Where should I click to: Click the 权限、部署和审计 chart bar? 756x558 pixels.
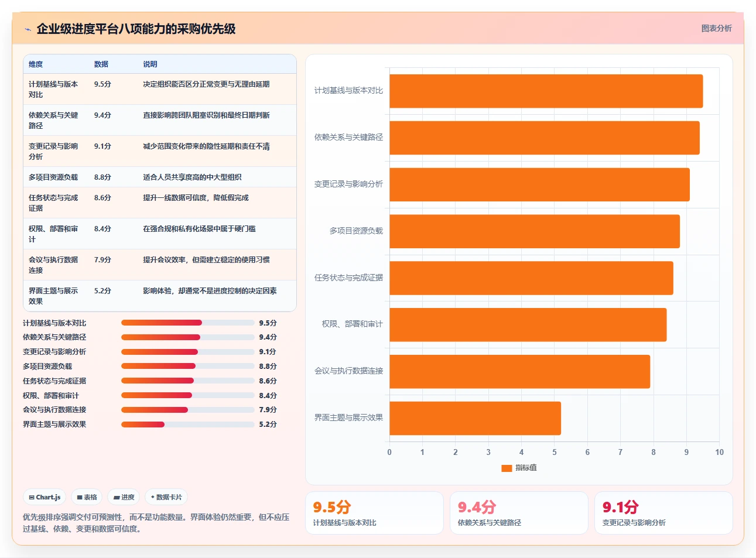click(x=528, y=324)
